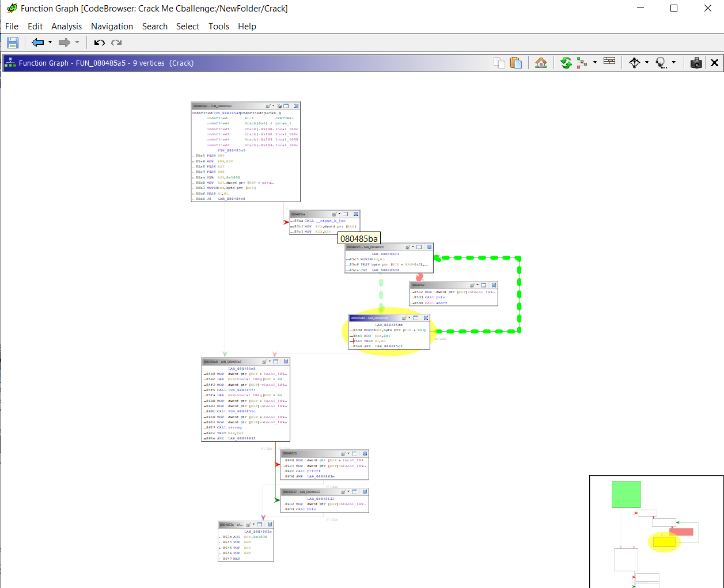This screenshot has height=588, width=724.
Task: Close the Function Graph panel with the X
Action: pos(714,63)
